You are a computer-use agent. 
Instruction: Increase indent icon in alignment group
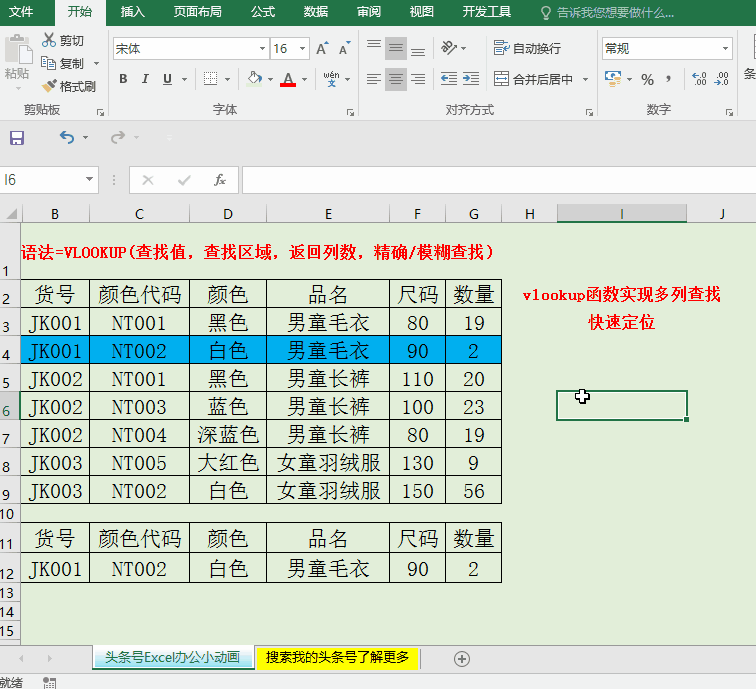pos(471,79)
